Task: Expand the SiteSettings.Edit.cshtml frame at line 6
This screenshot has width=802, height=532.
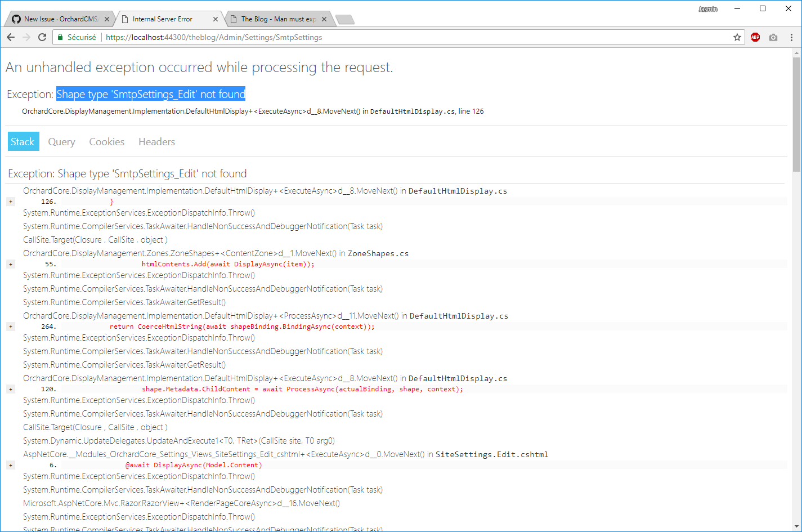Action: coord(10,464)
